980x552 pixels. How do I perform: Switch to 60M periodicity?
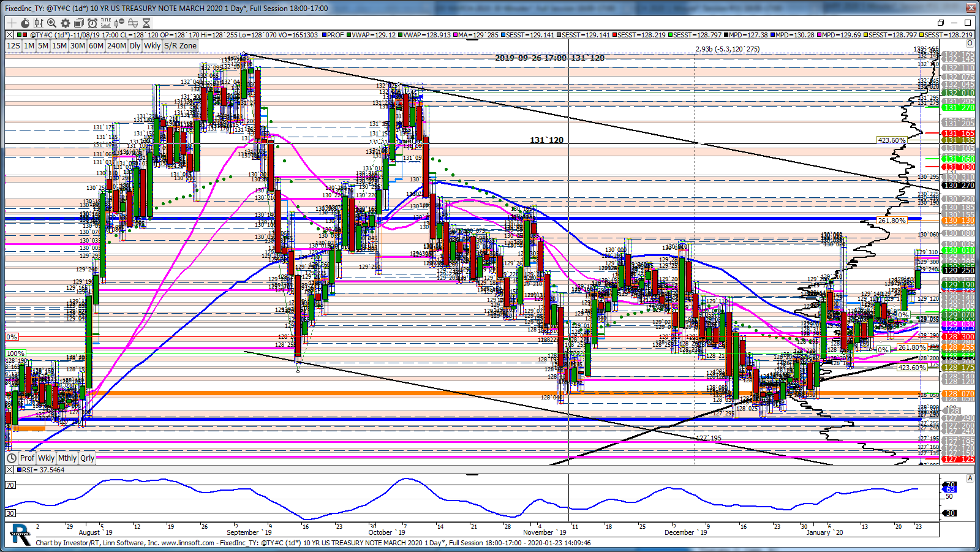coord(96,45)
